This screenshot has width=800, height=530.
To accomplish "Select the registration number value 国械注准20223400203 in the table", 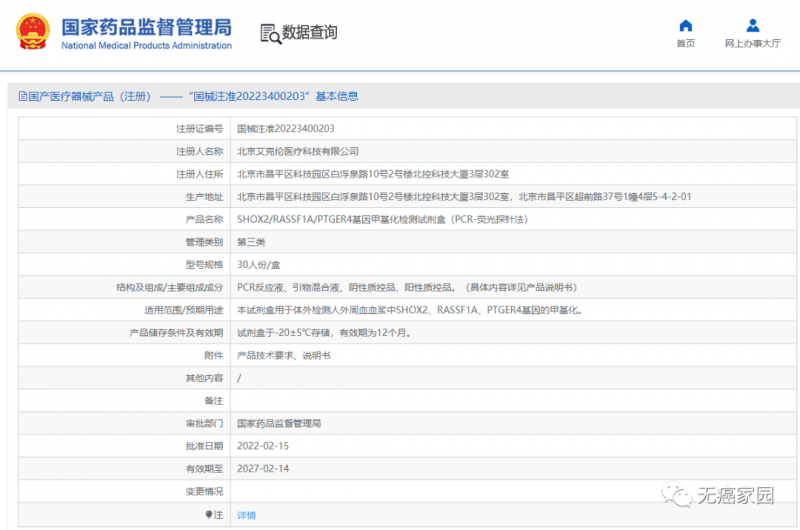I will 286,129.
